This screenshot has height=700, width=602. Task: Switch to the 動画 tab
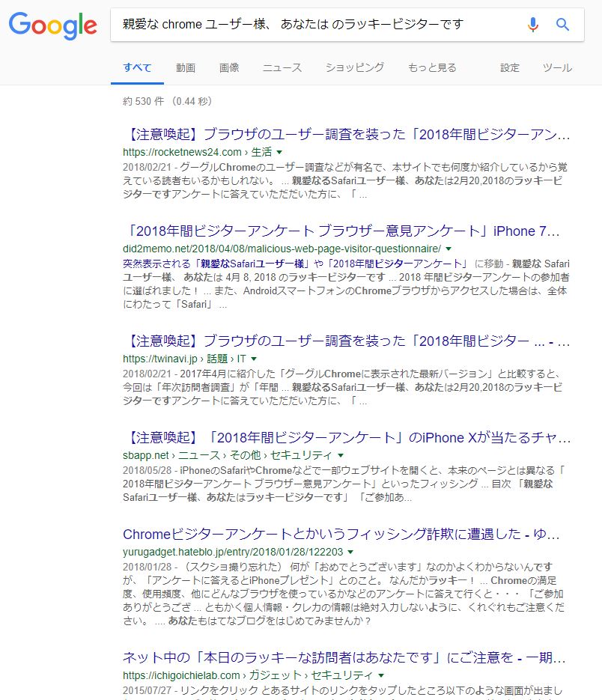tap(186, 68)
